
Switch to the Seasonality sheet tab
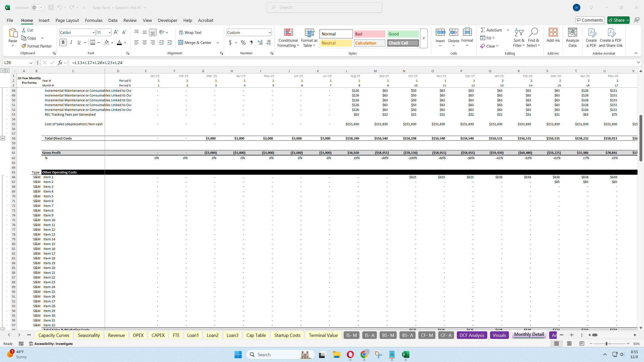point(89,335)
